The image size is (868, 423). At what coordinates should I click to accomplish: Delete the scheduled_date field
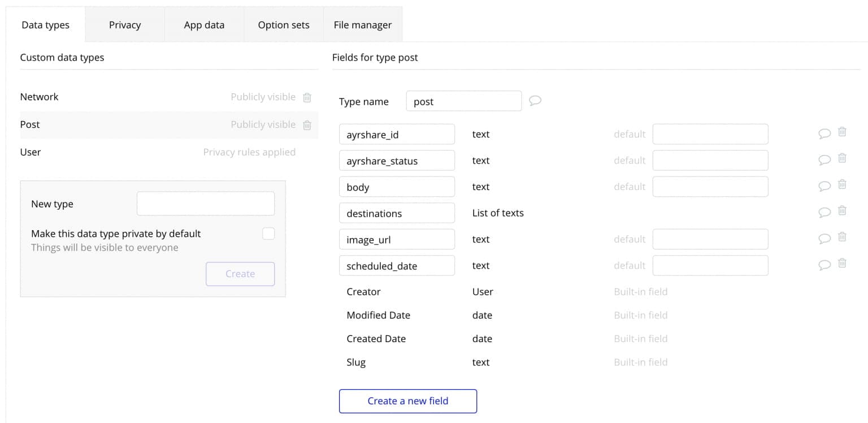tap(842, 263)
